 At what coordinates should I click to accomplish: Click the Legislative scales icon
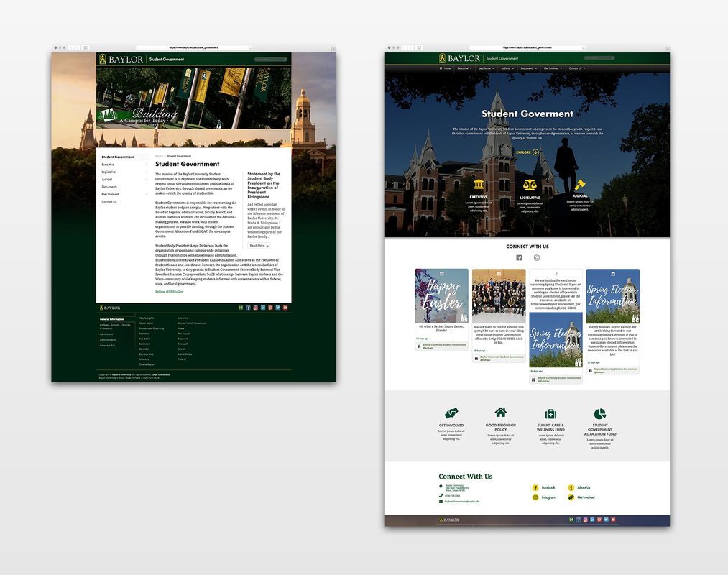pos(530,185)
